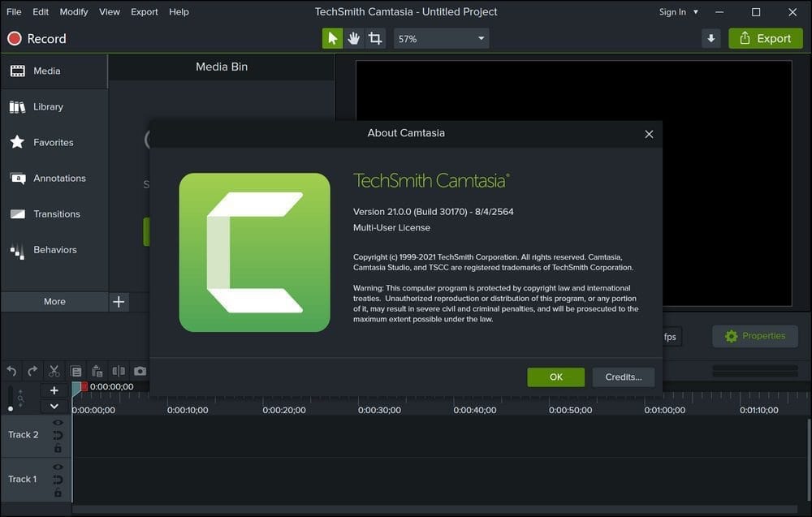Open the Library tab in the sidebar
The height and width of the screenshot is (517, 812).
(54, 106)
